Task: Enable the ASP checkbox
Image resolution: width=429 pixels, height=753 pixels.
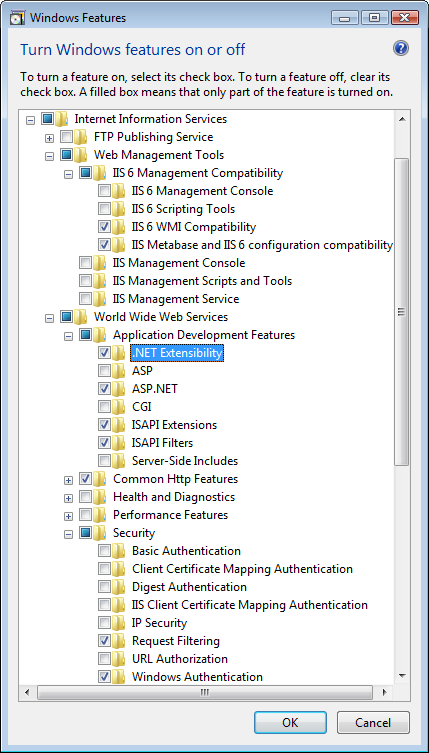Action: [104, 371]
